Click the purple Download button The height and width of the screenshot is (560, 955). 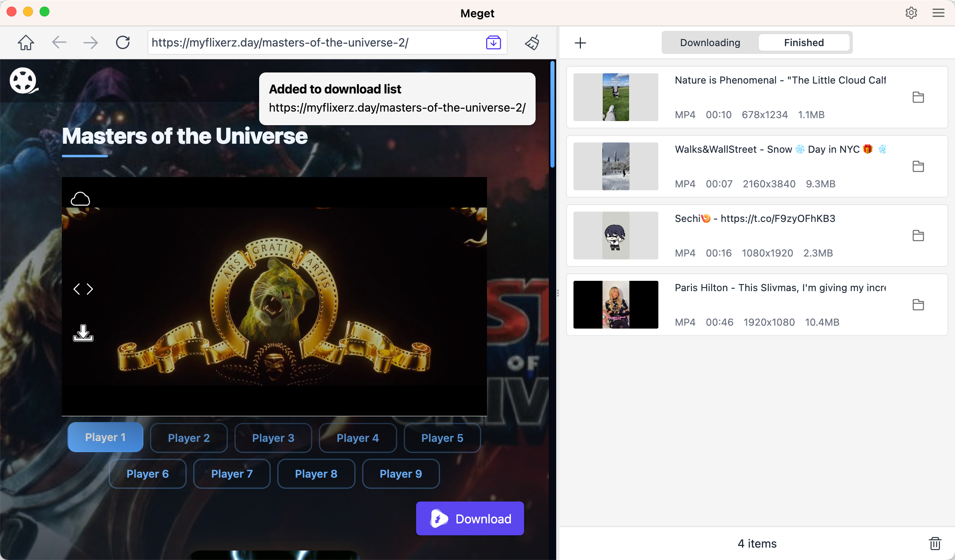(x=470, y=518)
